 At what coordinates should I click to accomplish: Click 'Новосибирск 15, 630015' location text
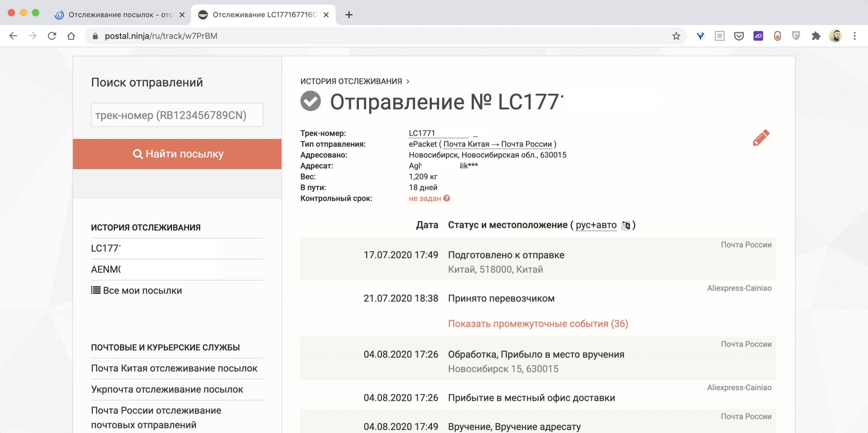503,369
